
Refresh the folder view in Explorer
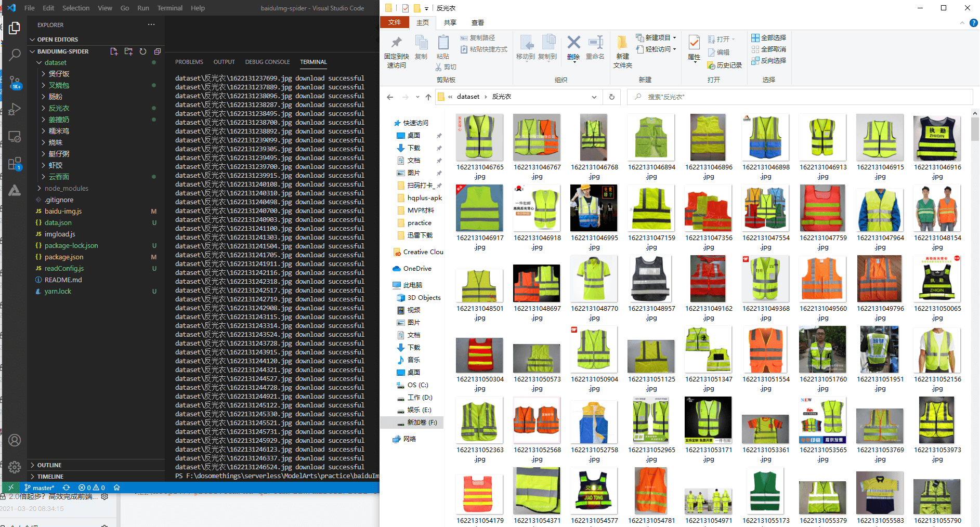[x=612, y=97]
